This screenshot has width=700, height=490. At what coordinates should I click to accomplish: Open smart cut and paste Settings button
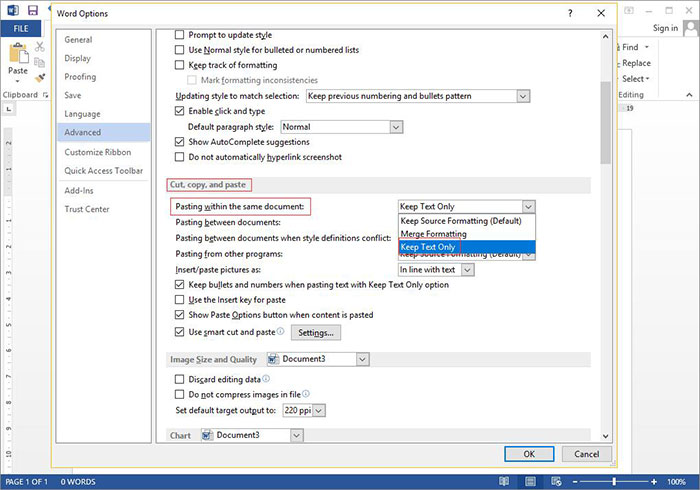pos(316,332)
